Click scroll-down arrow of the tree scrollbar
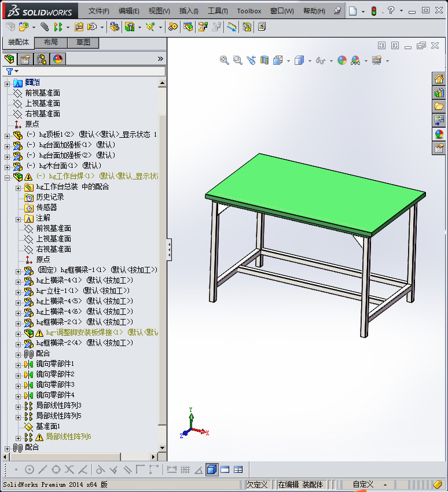The height and width of the screenshot is (492, 448). [162, 448]
